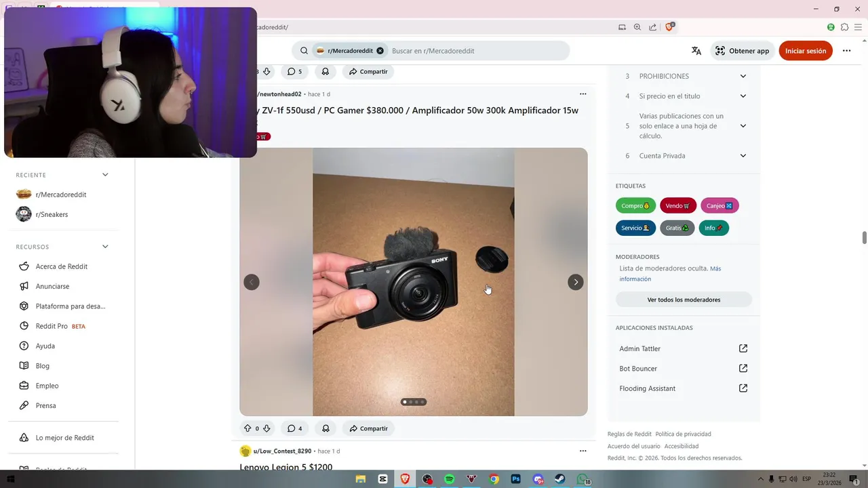
Task: Open Photoshop from the taskbar
Action: pos(516,479)
